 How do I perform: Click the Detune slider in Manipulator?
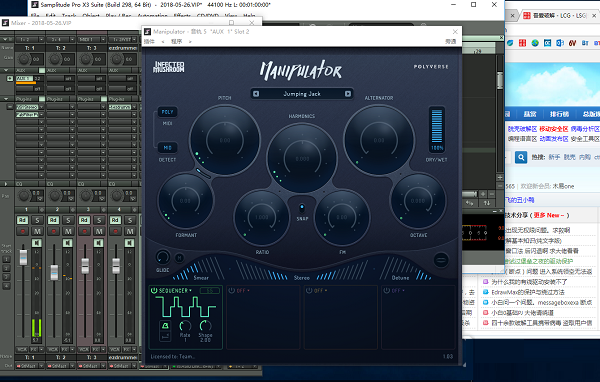coord(405,269)
